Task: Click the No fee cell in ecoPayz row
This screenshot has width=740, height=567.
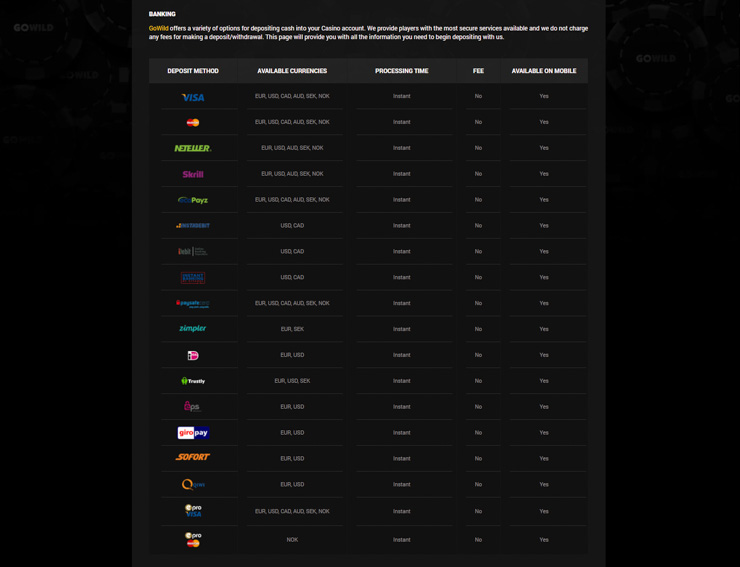Action: tap(479, 200)
